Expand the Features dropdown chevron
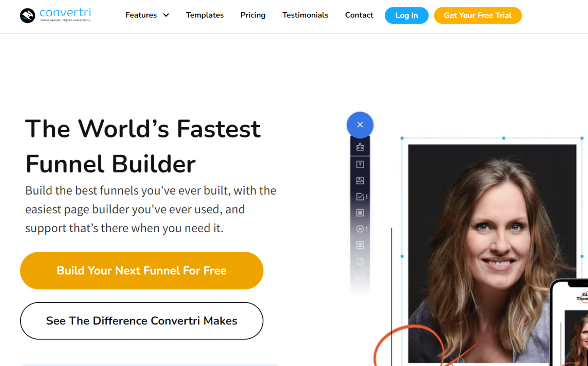This screenshot has height=366, width=588. [166, 16]
